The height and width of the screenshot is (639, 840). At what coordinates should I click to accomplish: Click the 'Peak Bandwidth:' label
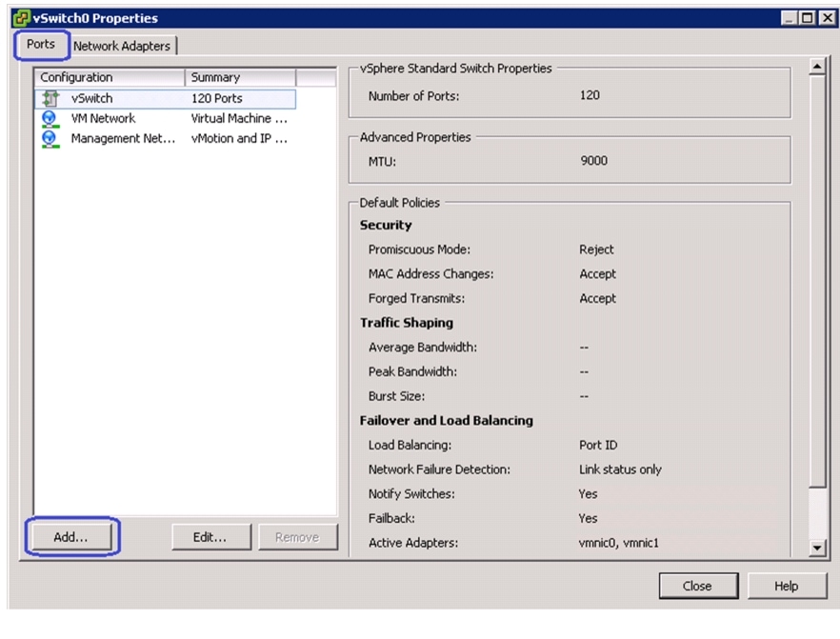[412, 371]
